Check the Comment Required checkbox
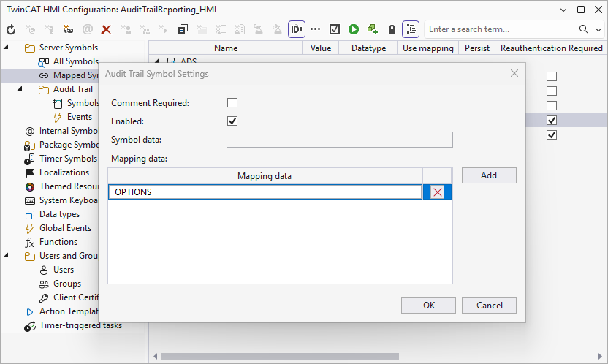Viewport: 608px width, 364px height. point(232,103)
